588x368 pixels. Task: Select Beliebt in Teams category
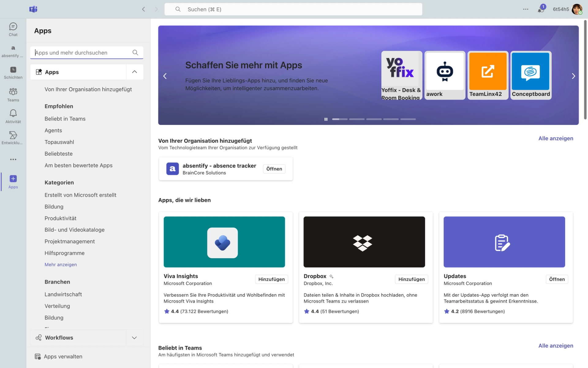point(65,119)
